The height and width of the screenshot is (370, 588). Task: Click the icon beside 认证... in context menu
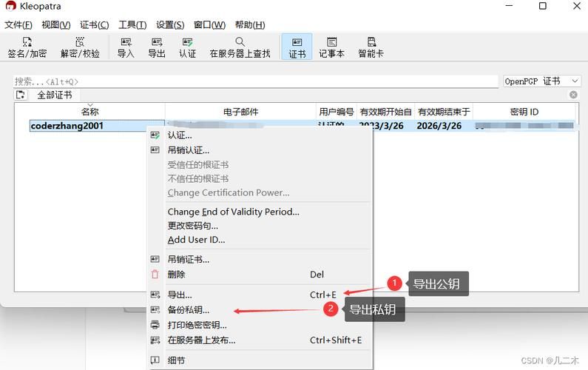[155, 135]
